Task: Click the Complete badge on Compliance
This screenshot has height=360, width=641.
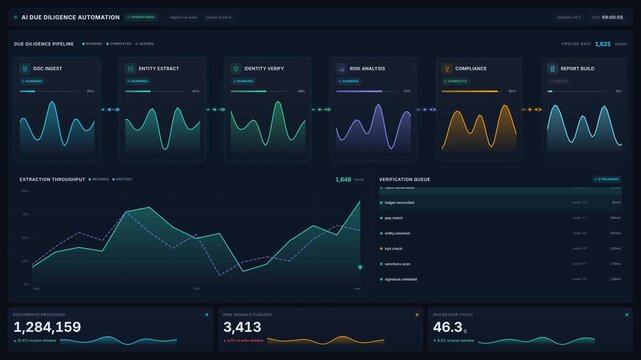Action: coord(455,81)
